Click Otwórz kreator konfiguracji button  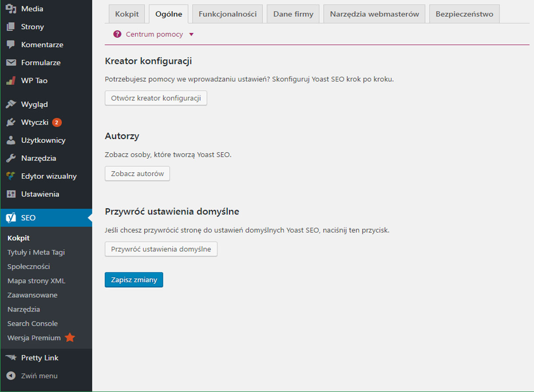156,98
